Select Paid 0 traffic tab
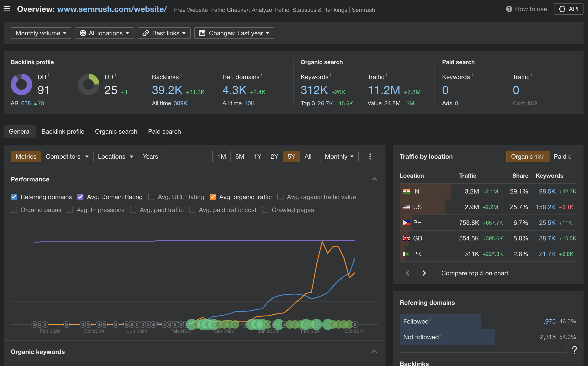The height and width of the screenshot is (366, 588). (562, 156)
